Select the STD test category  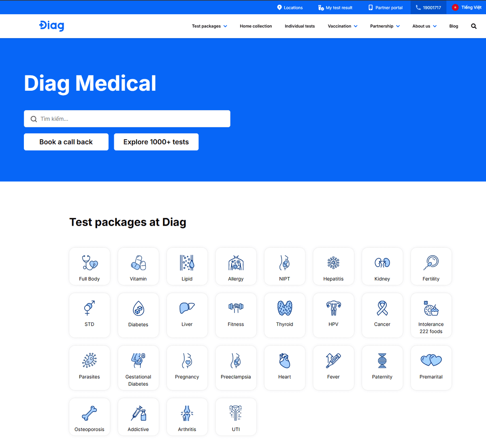pyautogui.click(x=90, y=315)
